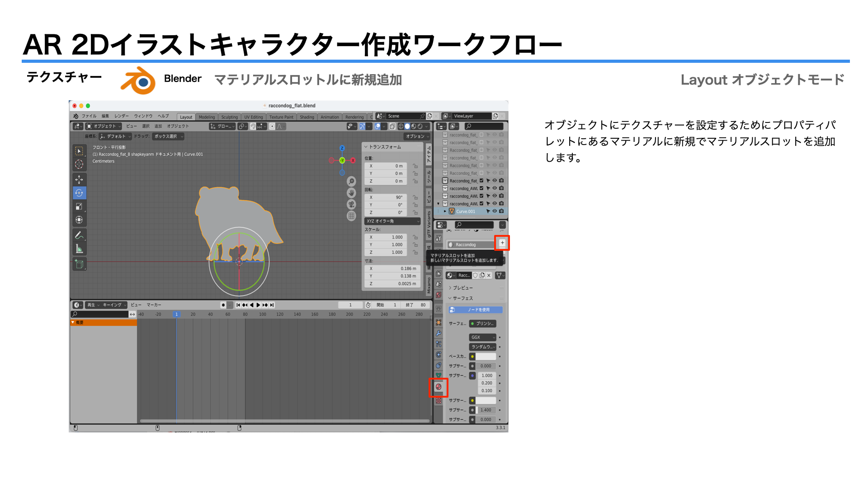The width and height of the screenshot is (868, 488).
Task: Choose the 3D Cursor tool
Action: [x=79, y=164]
